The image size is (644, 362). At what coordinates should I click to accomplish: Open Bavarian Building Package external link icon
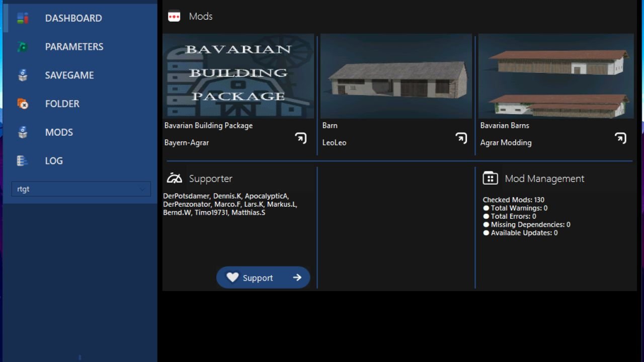click(x=301, y=138)
